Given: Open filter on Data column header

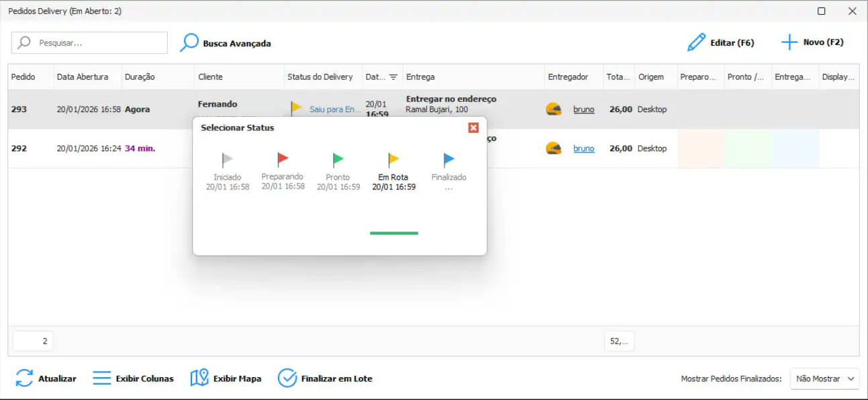Looking at the screenshot, I should (393, 77).
